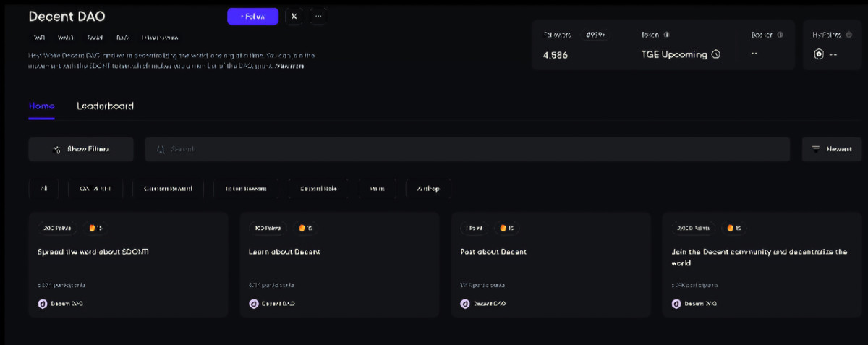Screen dimensions: 868x345
Task: Click the clock icon beside TGE Upcoming
Action: 716,54
